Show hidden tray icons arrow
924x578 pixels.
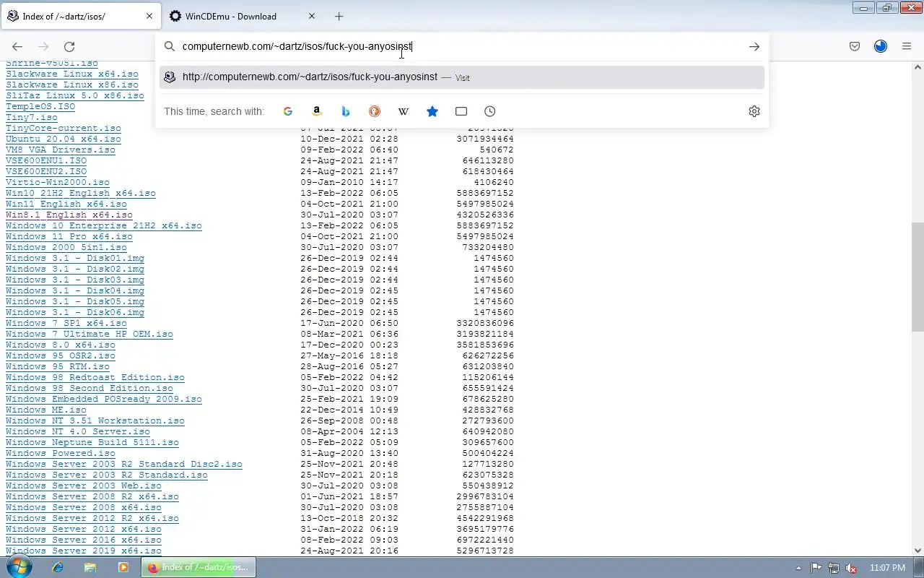pos(798,568)
